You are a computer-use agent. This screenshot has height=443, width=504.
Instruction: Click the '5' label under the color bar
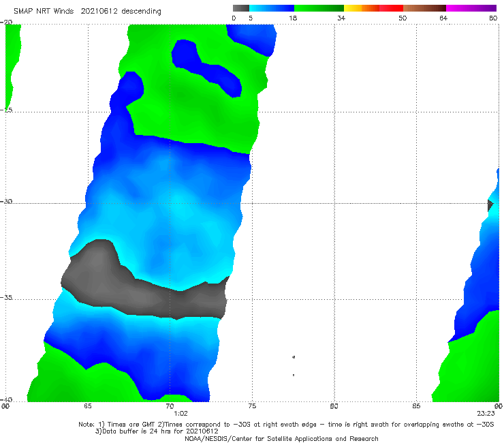tap(251, 18)
